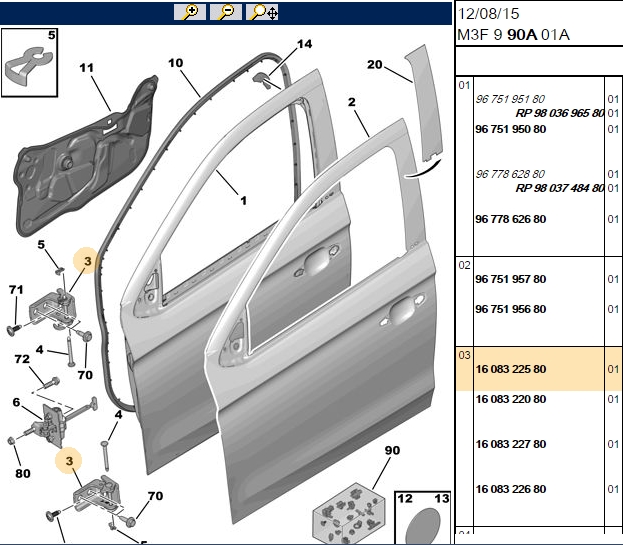623x545 pixels.
Task: Click replacement part RP 98 037 484 80
Action: tap(560, 188)
